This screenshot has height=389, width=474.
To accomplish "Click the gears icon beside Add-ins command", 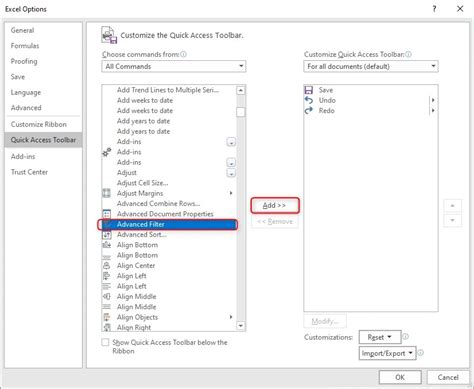I will point(107,152).
